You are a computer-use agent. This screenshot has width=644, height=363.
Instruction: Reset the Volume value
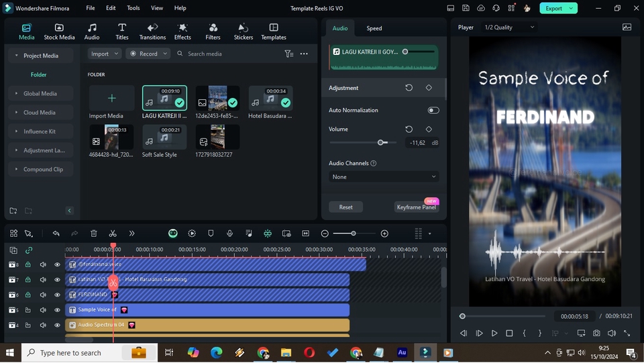[409, 129]
